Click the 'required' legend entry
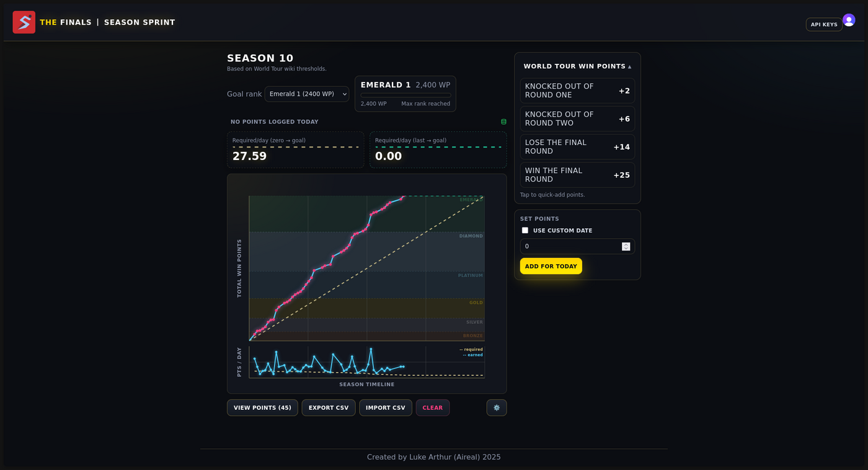Image resolution: width=868 pixels, height=470 pixels. pyautogui.click(x=471, y=349)
